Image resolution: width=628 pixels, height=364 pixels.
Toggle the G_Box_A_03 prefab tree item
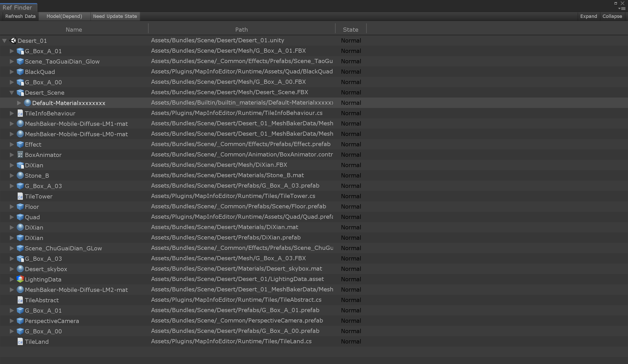tap(11, 186)
